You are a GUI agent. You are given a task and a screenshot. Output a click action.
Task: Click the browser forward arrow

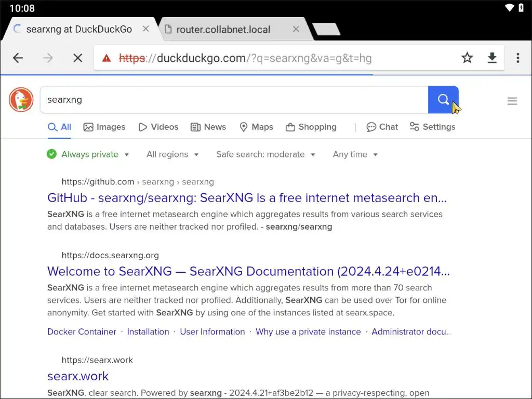pos(48,58)
